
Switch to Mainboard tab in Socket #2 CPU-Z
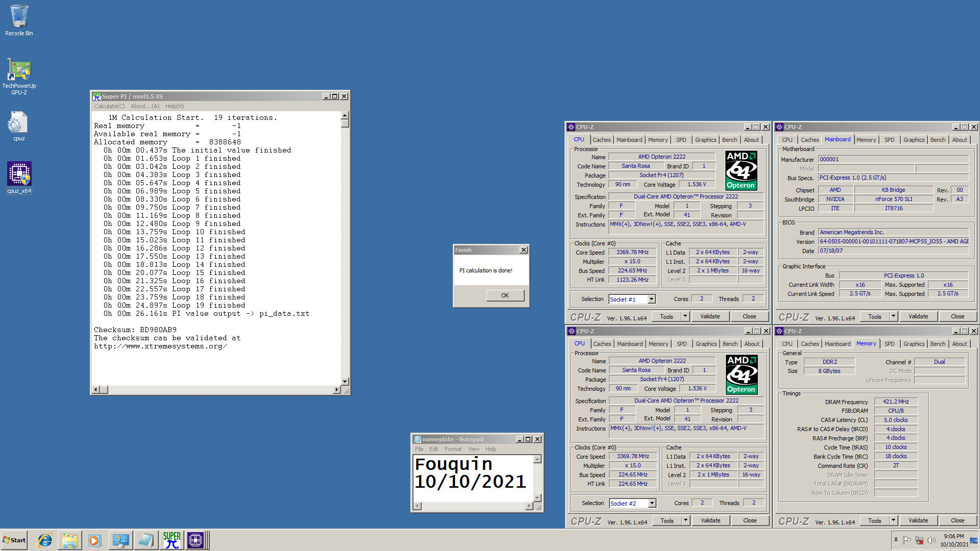coord(630,344)
